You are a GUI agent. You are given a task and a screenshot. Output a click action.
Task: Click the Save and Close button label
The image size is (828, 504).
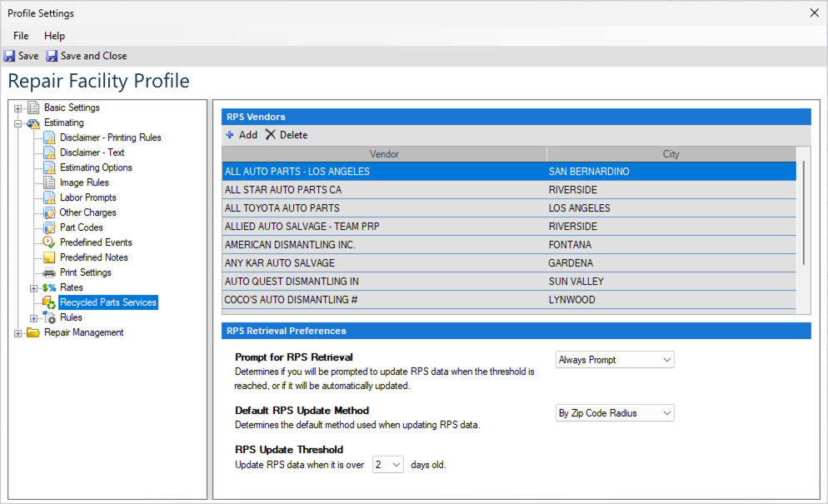(x=93, y=56)
